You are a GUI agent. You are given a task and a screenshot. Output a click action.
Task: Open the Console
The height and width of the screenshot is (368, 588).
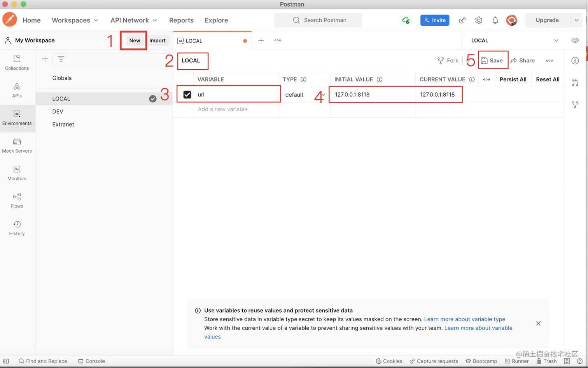(92, 361)
